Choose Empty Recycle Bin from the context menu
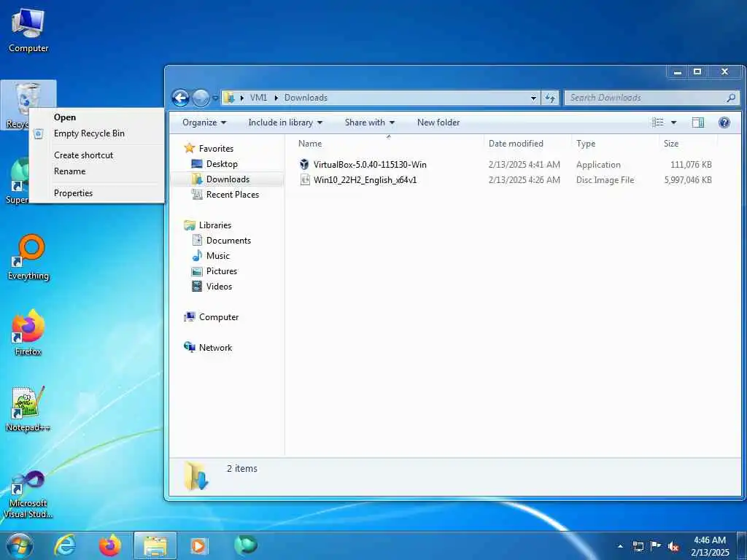Screen dimensions: 747x560 click(x=97, y=133)
